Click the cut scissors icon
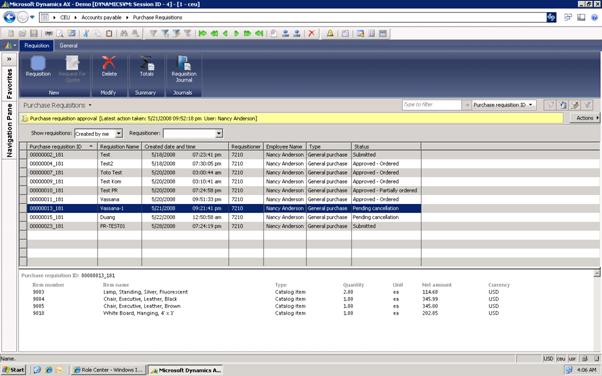 point(86,33)
